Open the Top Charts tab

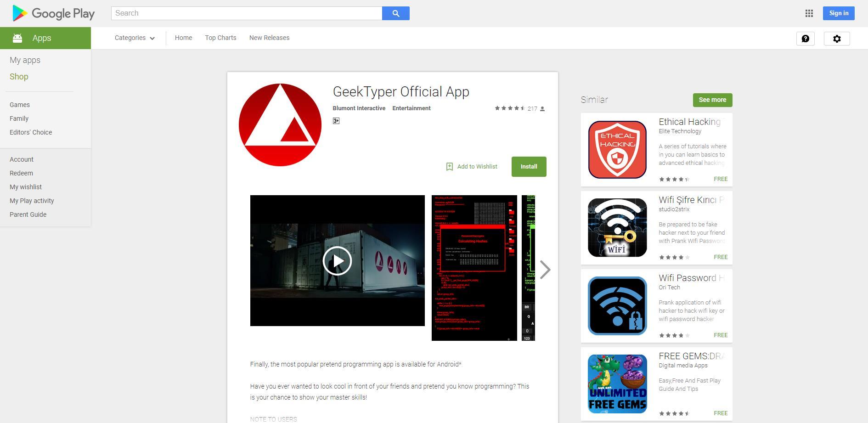[220, 38]
